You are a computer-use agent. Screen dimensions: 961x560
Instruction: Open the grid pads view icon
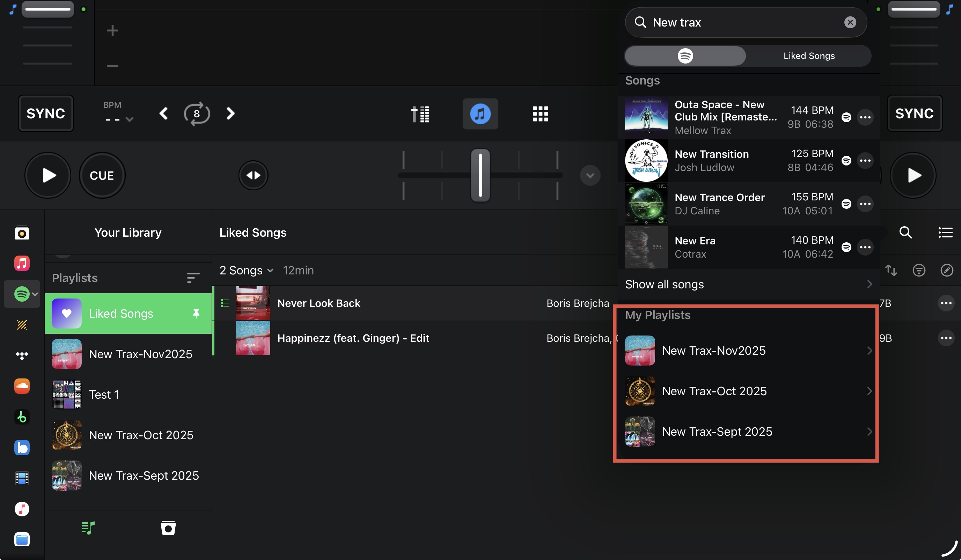[540, 113]
